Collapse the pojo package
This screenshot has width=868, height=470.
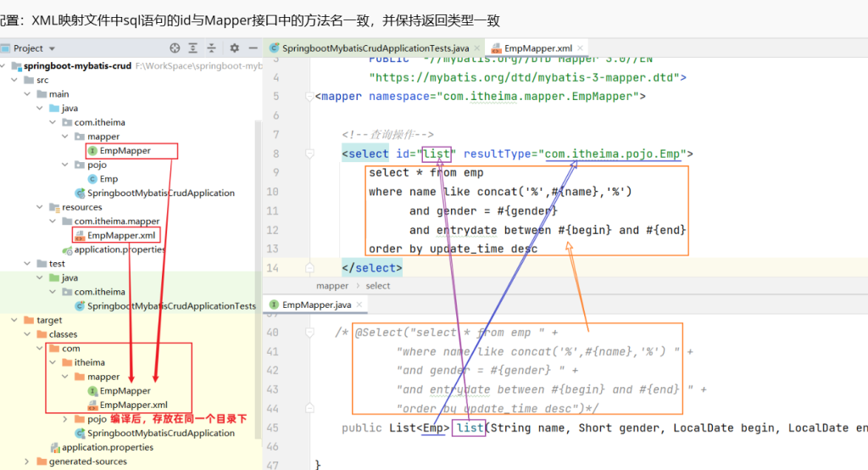coord(65,165)
